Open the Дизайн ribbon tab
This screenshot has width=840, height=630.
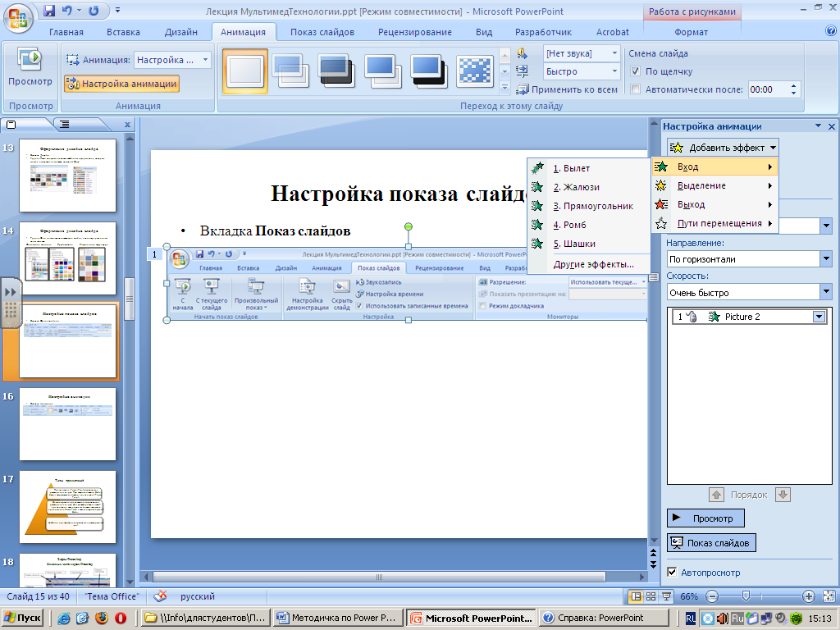pos(181,32)
